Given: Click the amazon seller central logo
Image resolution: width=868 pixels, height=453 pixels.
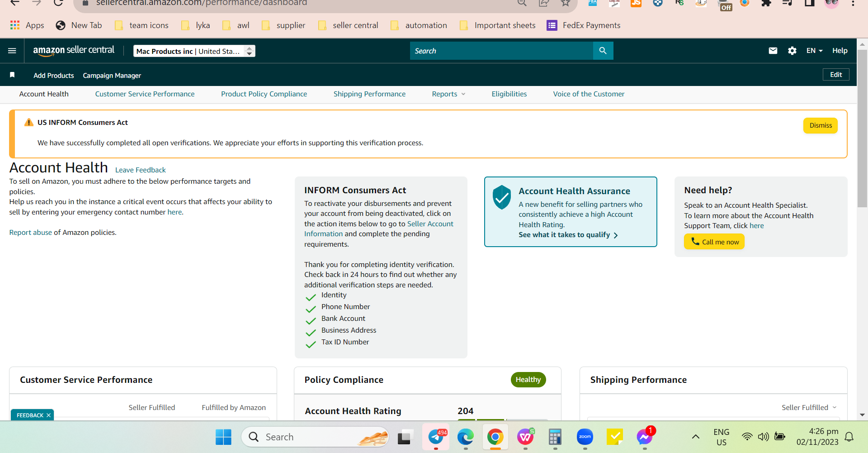Looking at the screenshot, I should [x=74, y=51].
